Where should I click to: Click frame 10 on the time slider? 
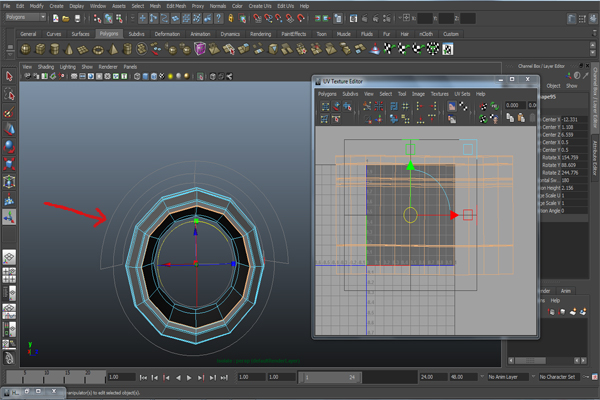pos(46,376)
